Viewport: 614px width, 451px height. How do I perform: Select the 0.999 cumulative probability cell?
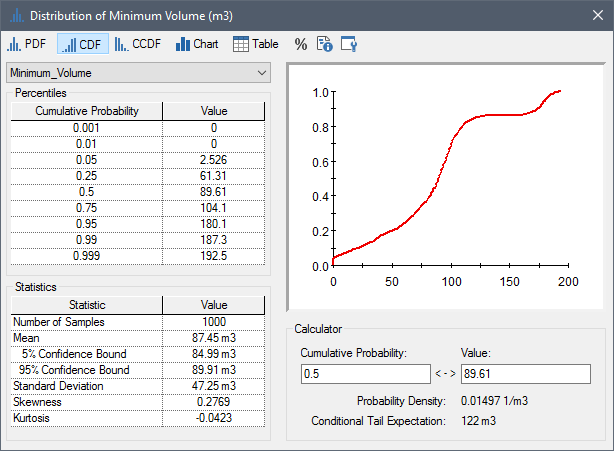(87, 256)
